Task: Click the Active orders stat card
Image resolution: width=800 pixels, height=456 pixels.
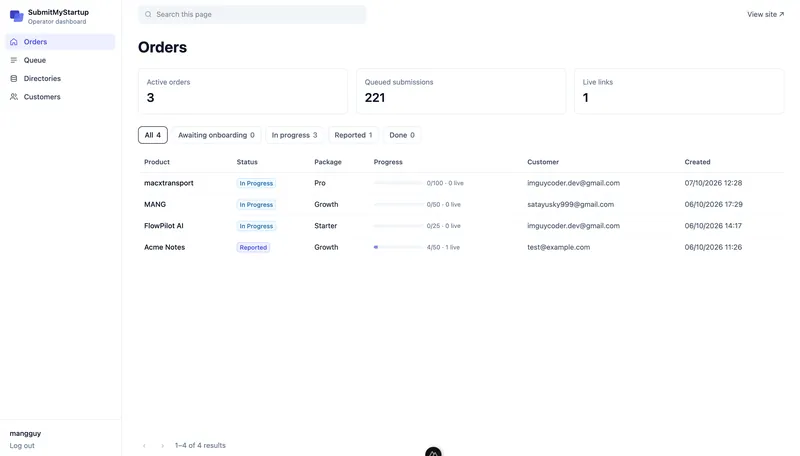Action: coord(243,91)
